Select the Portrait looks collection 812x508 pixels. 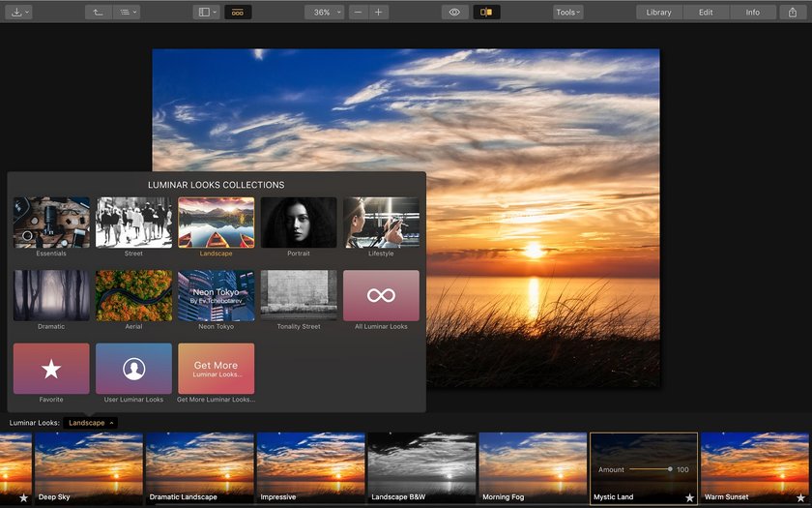pos(299,223)
